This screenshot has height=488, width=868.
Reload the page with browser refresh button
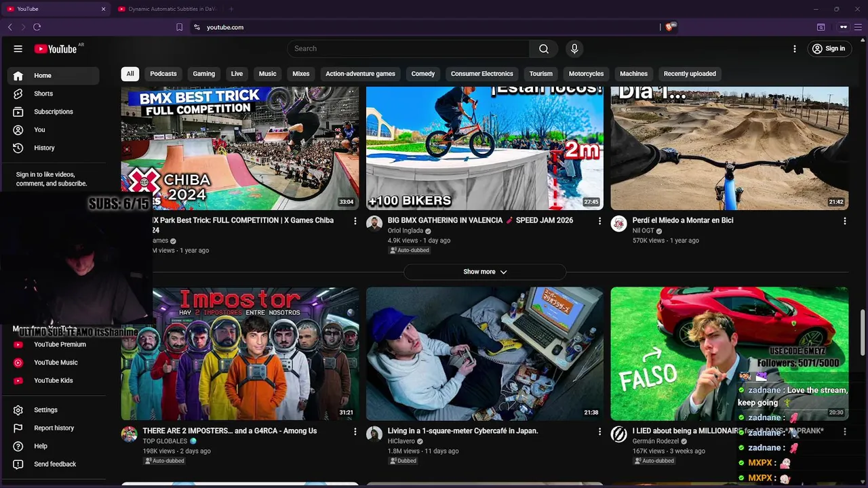tap(37, 27)
